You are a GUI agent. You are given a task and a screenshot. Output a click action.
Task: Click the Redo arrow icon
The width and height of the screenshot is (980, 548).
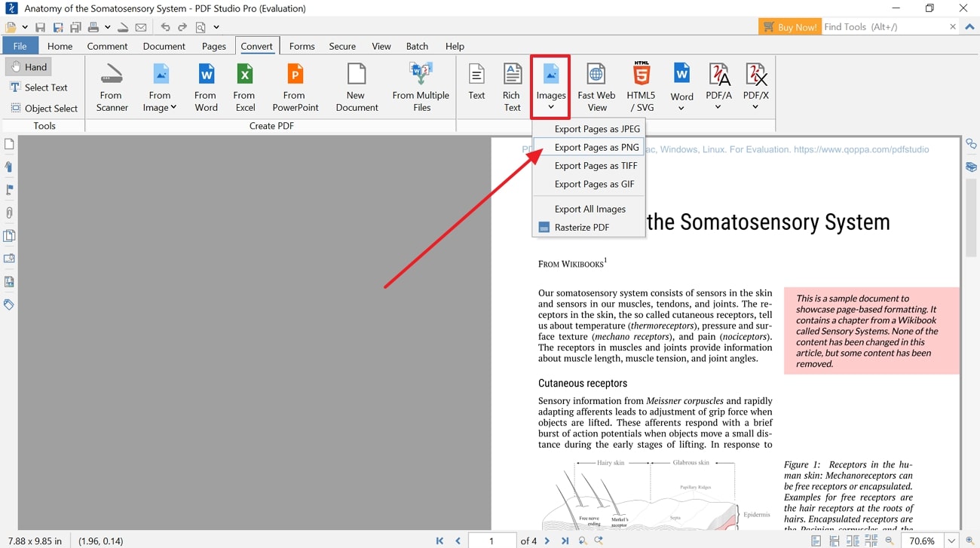click(x=182, y=27)
